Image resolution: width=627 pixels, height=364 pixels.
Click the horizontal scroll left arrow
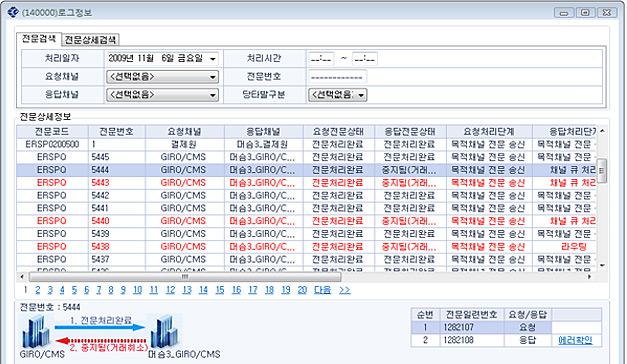22,277
